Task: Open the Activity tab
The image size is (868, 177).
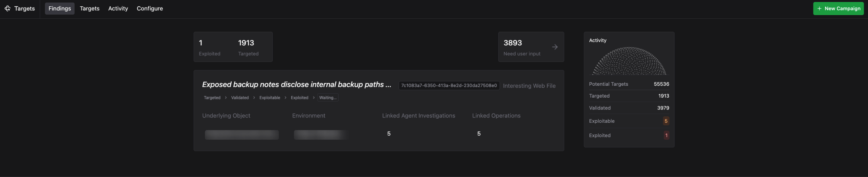Action: (118, 8)
